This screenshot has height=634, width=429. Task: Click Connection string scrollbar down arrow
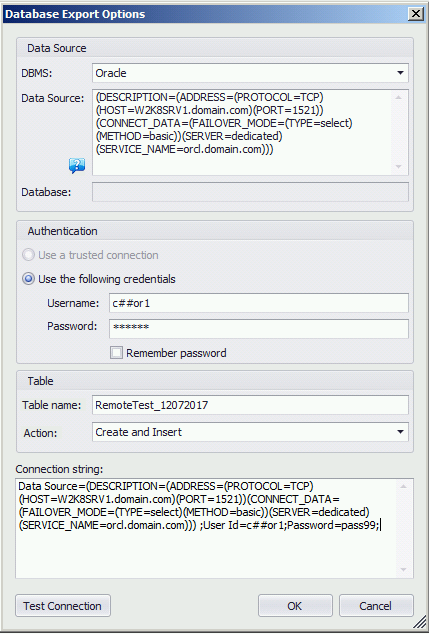point(404,569)
